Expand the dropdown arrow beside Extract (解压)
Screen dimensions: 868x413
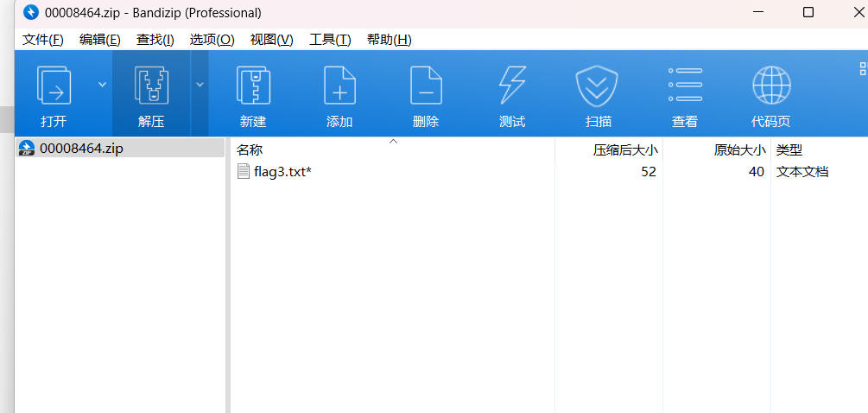[x=200, y=85]
